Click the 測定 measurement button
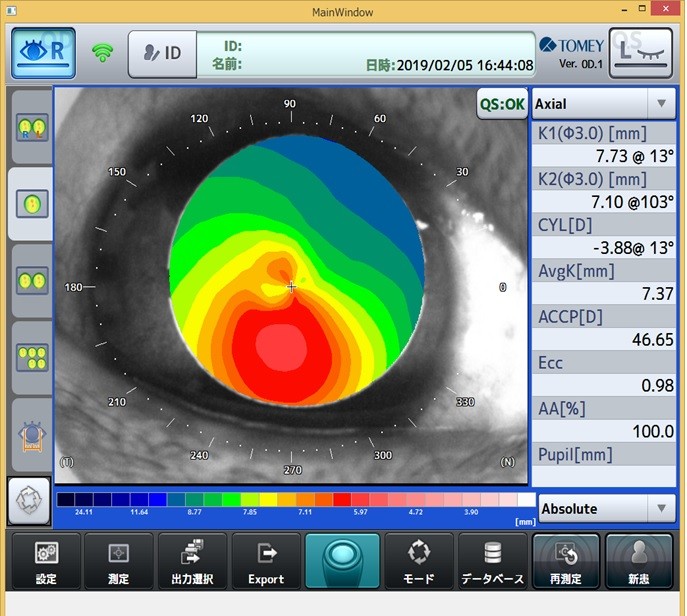The height and width of the screenshot is (616, 687). click(x=119, y=560)
